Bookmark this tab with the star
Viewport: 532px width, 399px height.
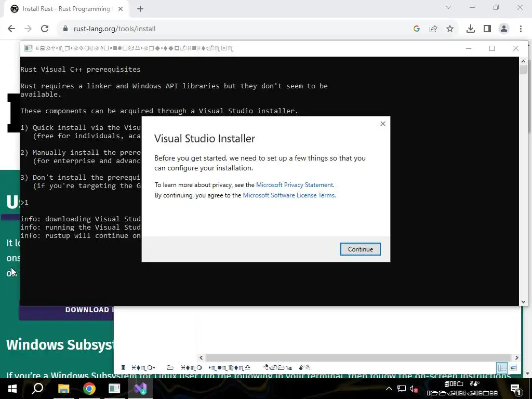coord(450,29)
